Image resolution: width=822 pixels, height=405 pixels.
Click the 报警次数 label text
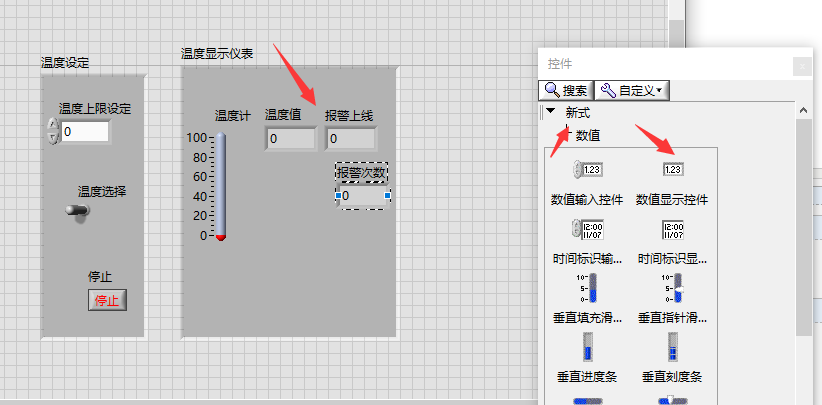[x=362, y=173]
